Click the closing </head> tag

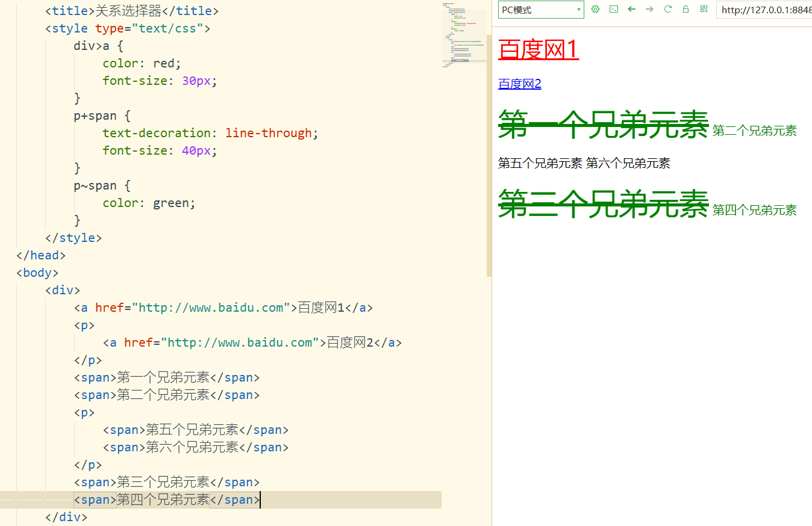(41, 255)
